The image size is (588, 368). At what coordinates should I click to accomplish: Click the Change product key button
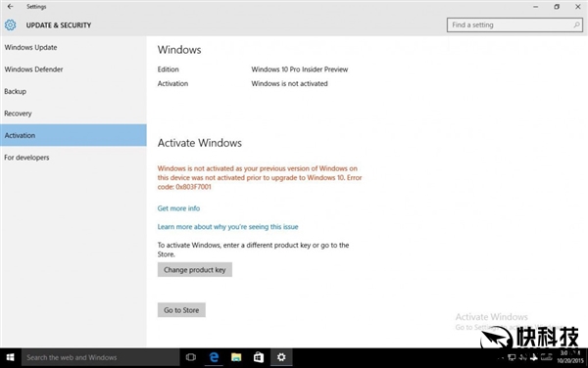tap(195, 270)
